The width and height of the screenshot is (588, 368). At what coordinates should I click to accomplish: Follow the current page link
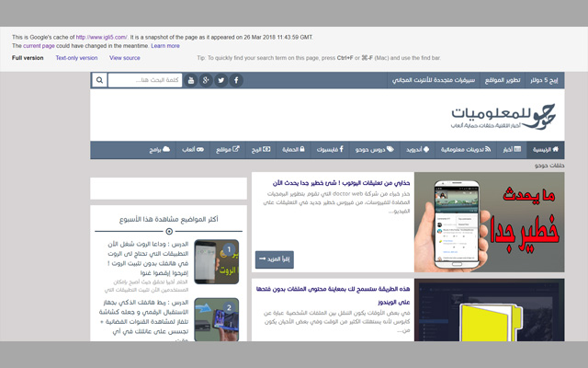[40, 45]
